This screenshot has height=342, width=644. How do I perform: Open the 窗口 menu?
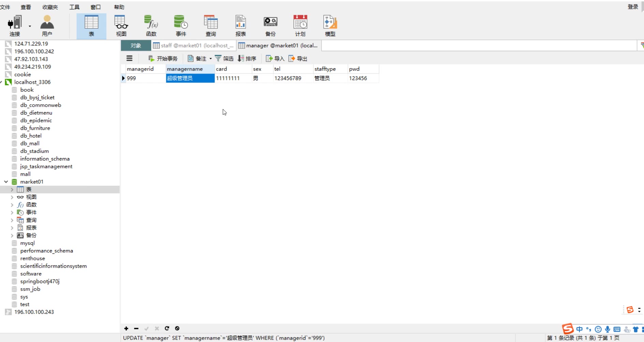click(x=96, y=7)
